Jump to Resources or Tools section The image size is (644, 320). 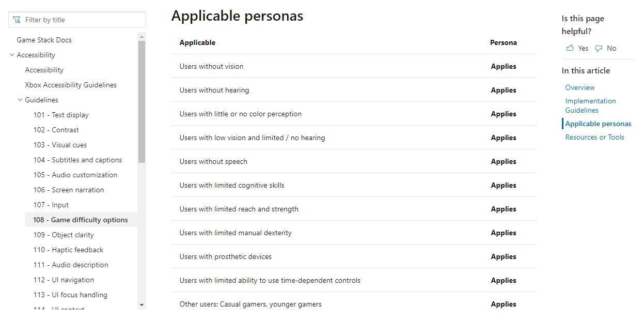[594, 137]
